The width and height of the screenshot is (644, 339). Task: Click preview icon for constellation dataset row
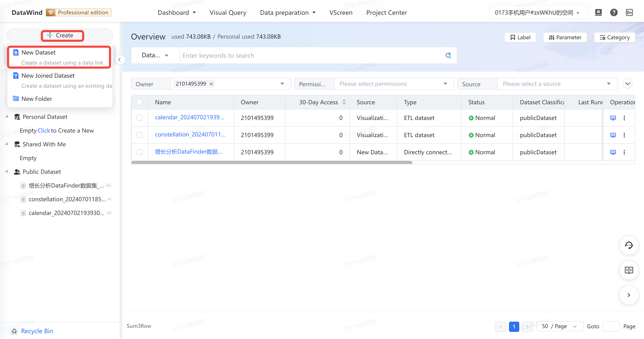[x=613, y=135]
